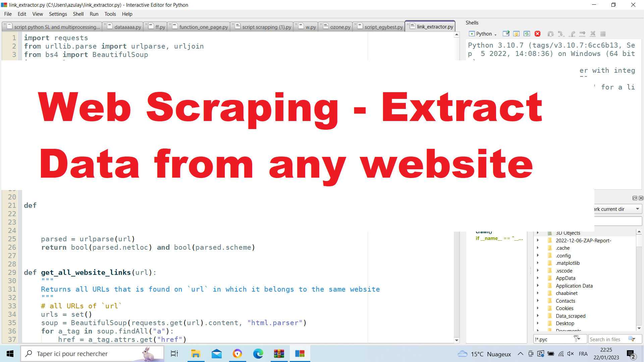Image resolution: width=644 pixels, height=362 pixels.
Task: Open the current dir bookmark dropdown
Action: [x=618, y=209]
